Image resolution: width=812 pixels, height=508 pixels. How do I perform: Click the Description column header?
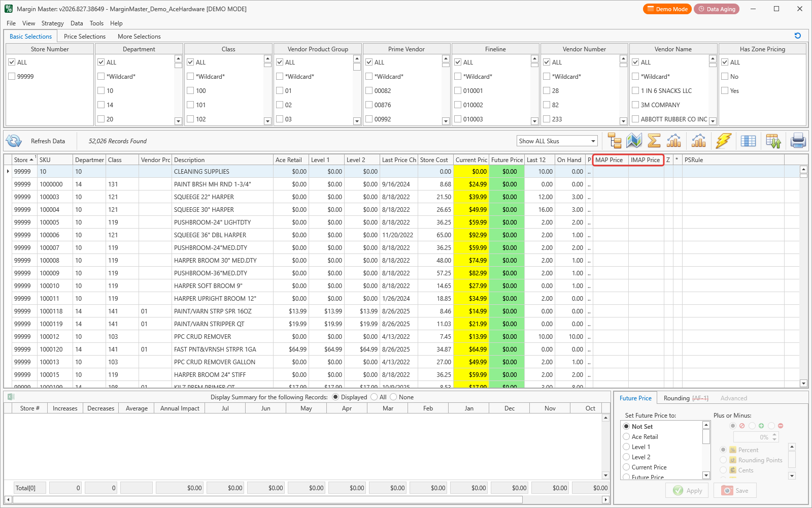coord(222,160)
